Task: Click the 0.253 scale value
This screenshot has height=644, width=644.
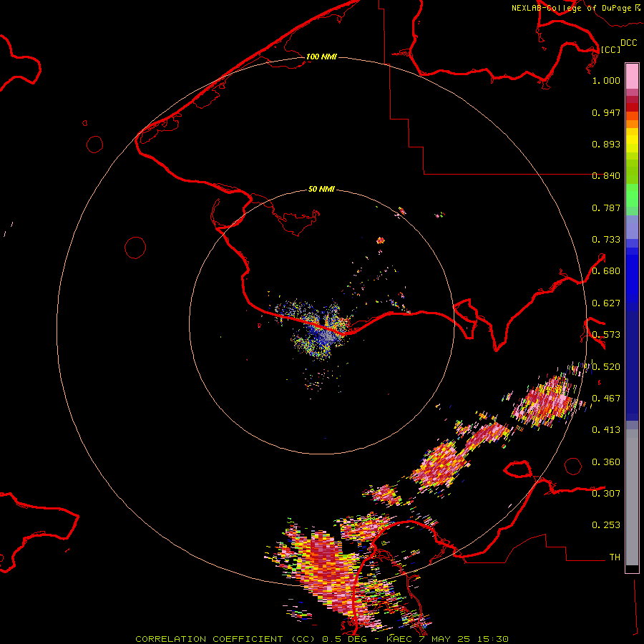Action: [606, 525]
